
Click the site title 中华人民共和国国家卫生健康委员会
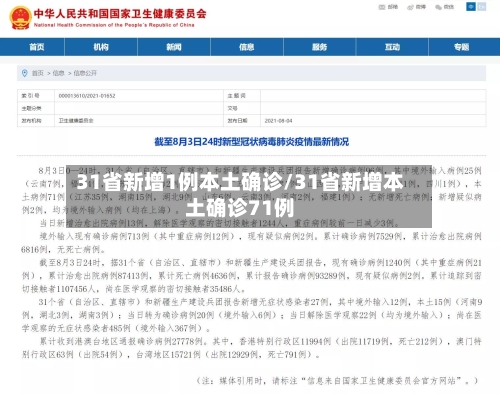120,14
